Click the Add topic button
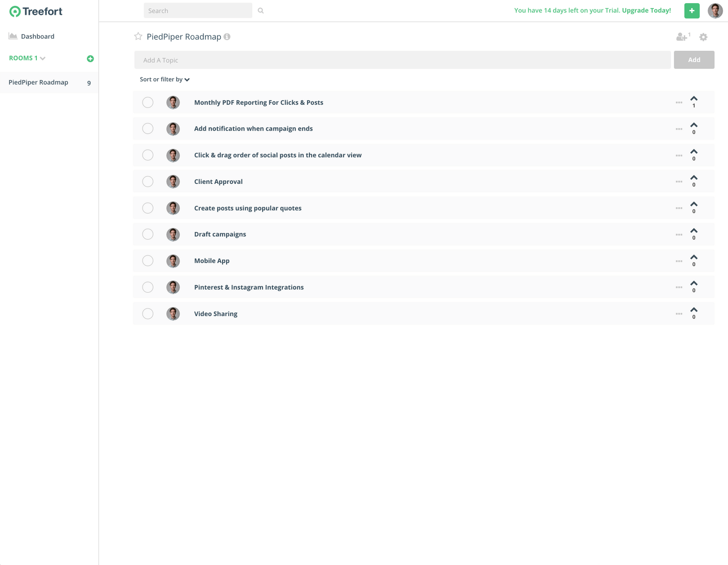This screenshot has height=565, width=728. (694, 60)
